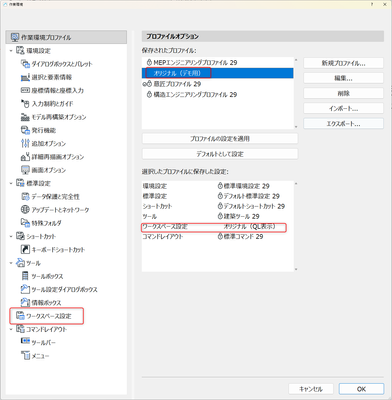Open 追加オプション settings page

point(43,143)
